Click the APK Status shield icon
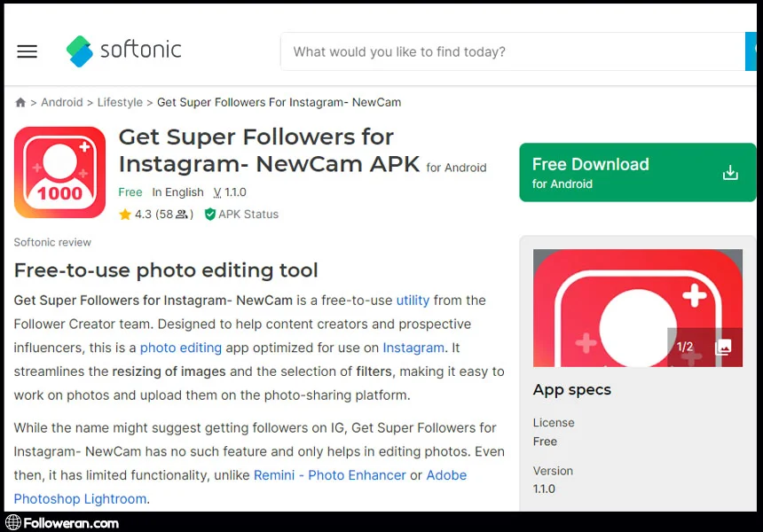Image resolution: width=763 pixels, height=532 pixels. coord(210,215)
